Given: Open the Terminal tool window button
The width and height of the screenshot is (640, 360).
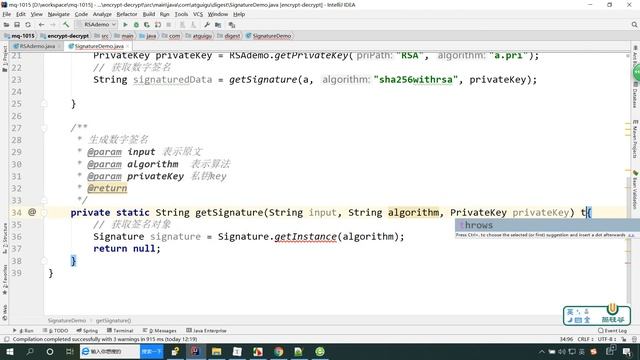Looking at the screenshot, I should 120,331.
